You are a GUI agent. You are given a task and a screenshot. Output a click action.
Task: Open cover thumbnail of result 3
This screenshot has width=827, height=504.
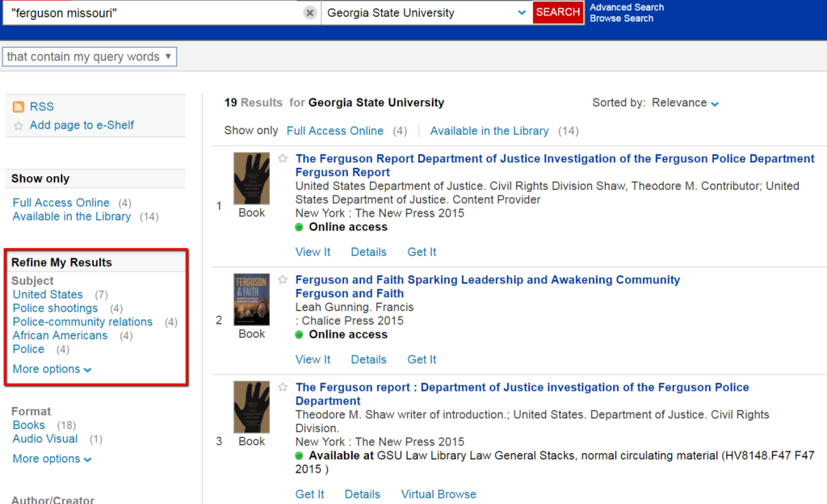[252, 407]
